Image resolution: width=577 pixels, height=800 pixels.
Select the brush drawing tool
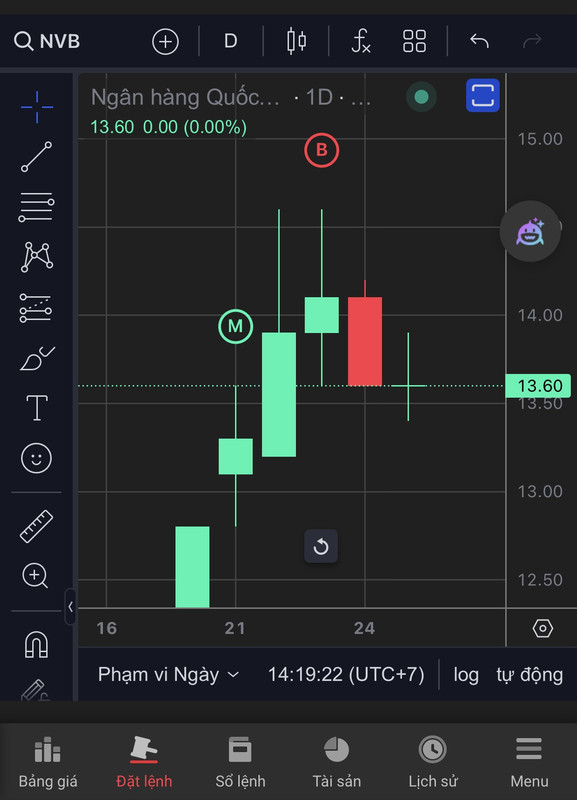pyautogui.click(x=37, y=358)
